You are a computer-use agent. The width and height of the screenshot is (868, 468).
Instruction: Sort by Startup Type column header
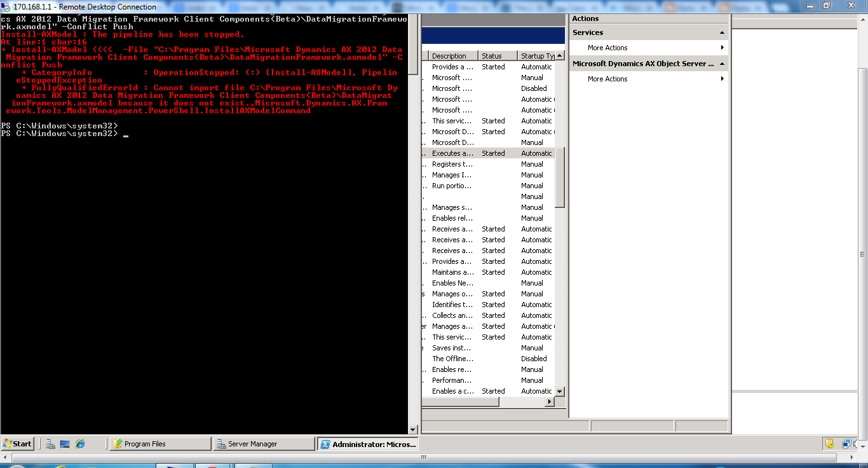tap(536, 56)
